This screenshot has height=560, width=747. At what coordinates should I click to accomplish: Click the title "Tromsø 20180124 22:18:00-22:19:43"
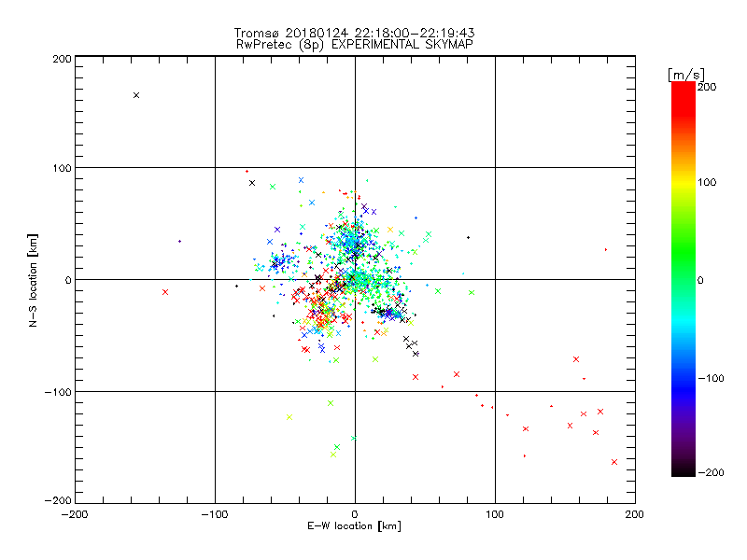coord(355,33)
